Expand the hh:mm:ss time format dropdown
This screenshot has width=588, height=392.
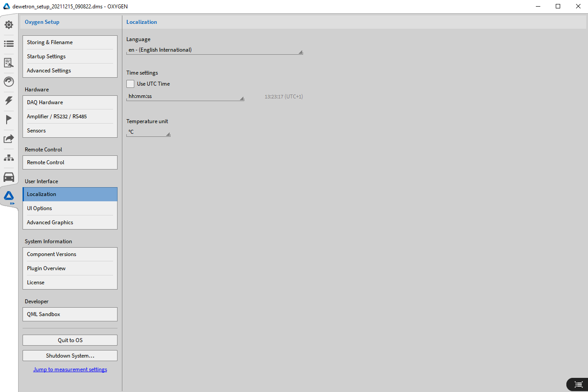pos(185,97)
